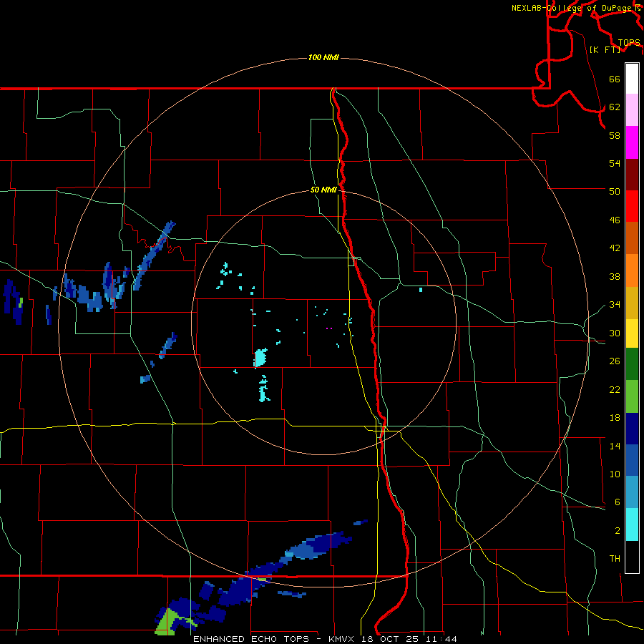This screenshot has height=644, width=644.
Task: Click the TOPS legend title
Action: point(629,43)
